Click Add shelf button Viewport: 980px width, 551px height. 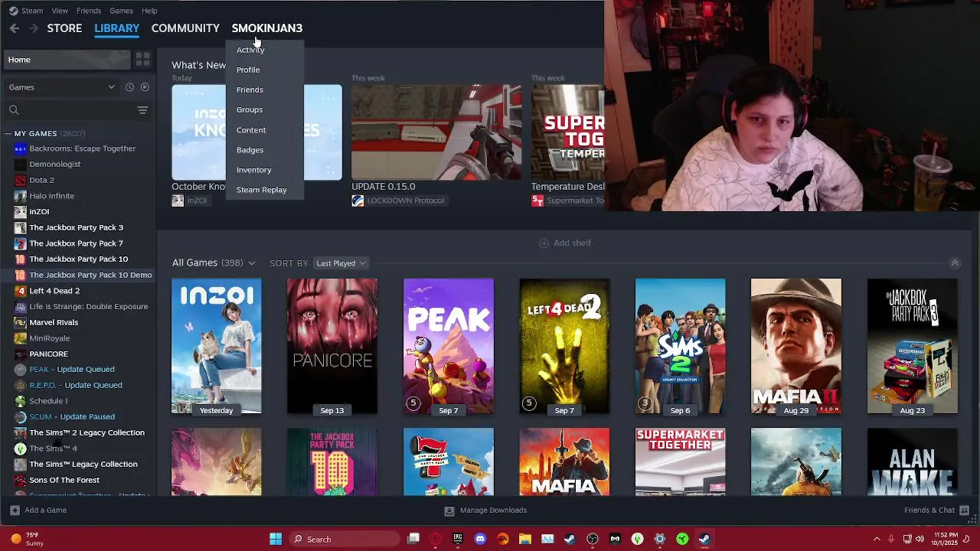coord(565,243)
